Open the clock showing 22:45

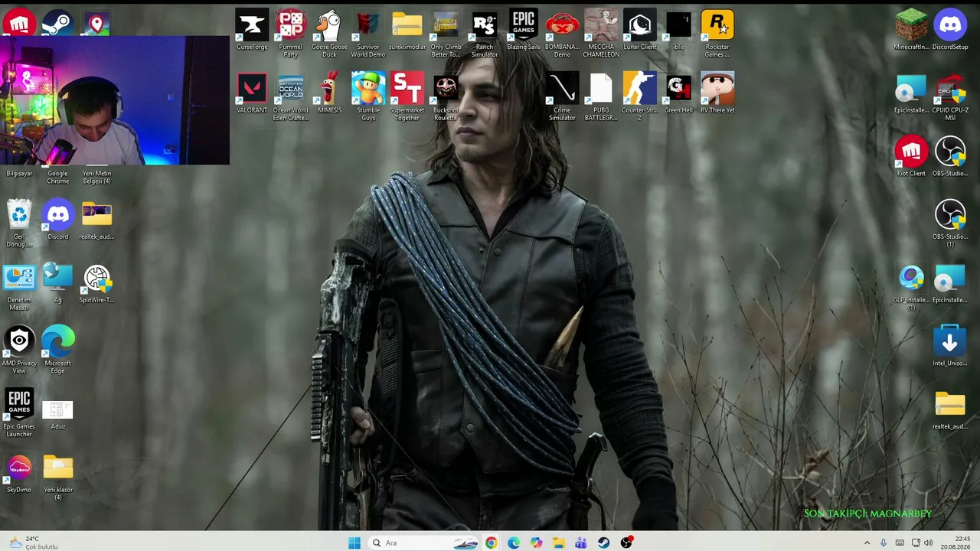[x=957, y=543]
